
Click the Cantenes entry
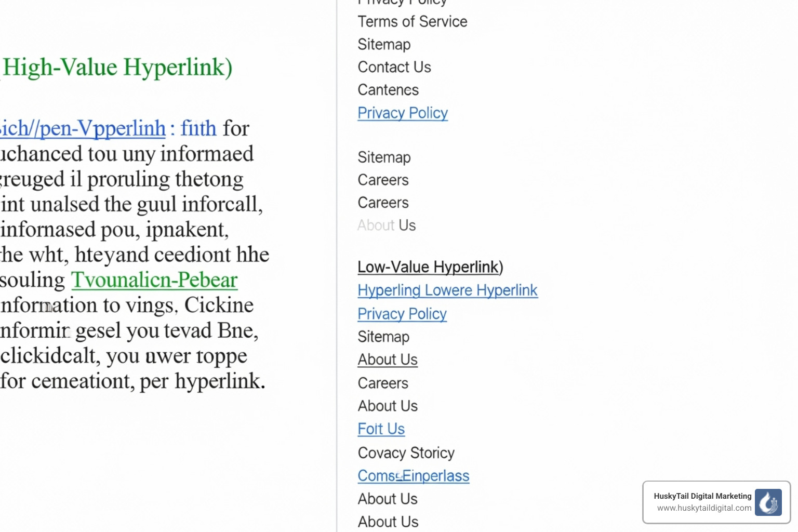pyautogui.click(x=388, y=90)
